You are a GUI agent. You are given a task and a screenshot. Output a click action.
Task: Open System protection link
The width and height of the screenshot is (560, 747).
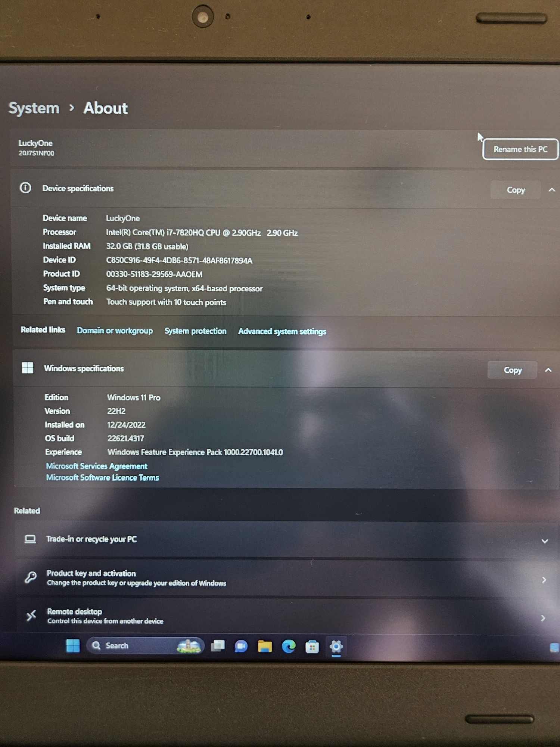[x=195, y=331]
